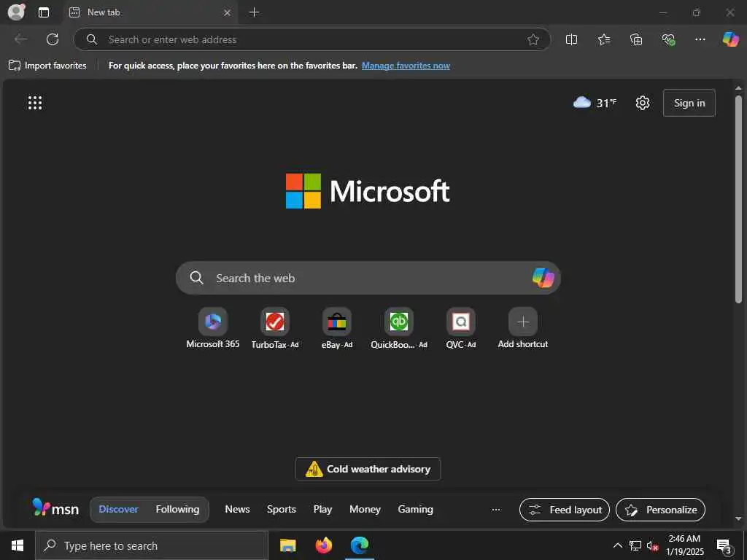Open the 31°F weather widget
747x560 pixels.
click(595, 102)
